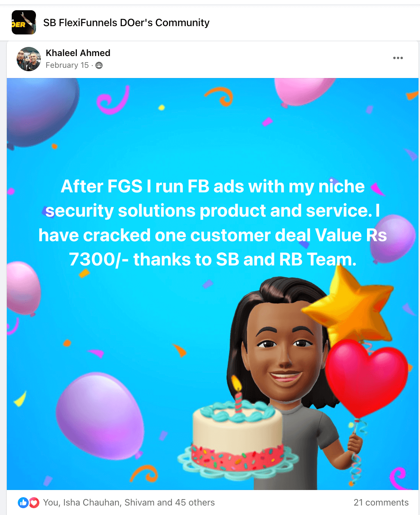This screenshot has height=515, width=420.
Task: Open SB FlexiFunnels DOer's Community group page
Action: pos(126,23)
